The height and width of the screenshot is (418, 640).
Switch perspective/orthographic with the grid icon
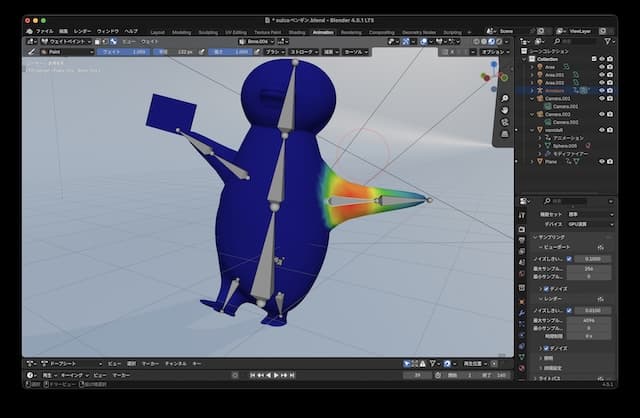[x=506, y=138]
